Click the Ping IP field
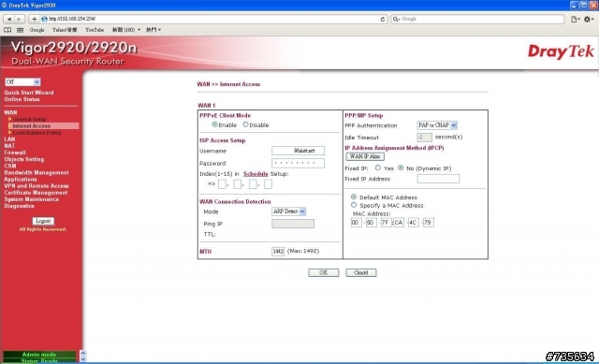Screen dimensions: 599x364 point(293,224)
